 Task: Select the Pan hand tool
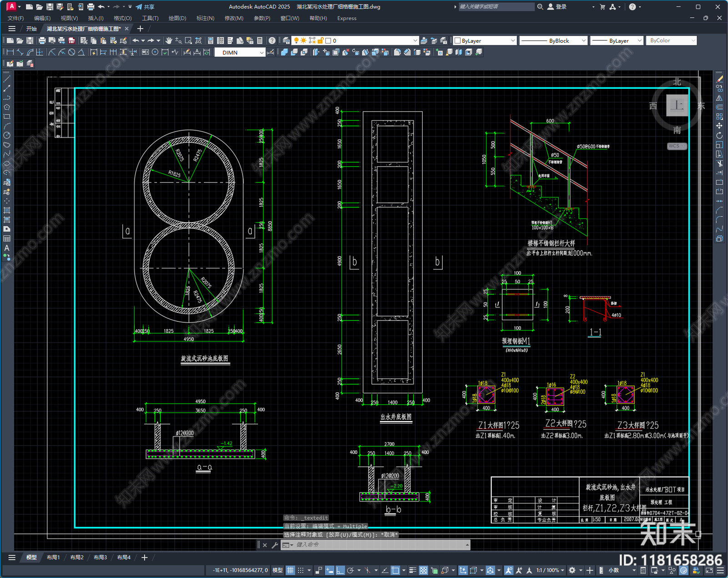pyautogui.click(x=169, y=41)
